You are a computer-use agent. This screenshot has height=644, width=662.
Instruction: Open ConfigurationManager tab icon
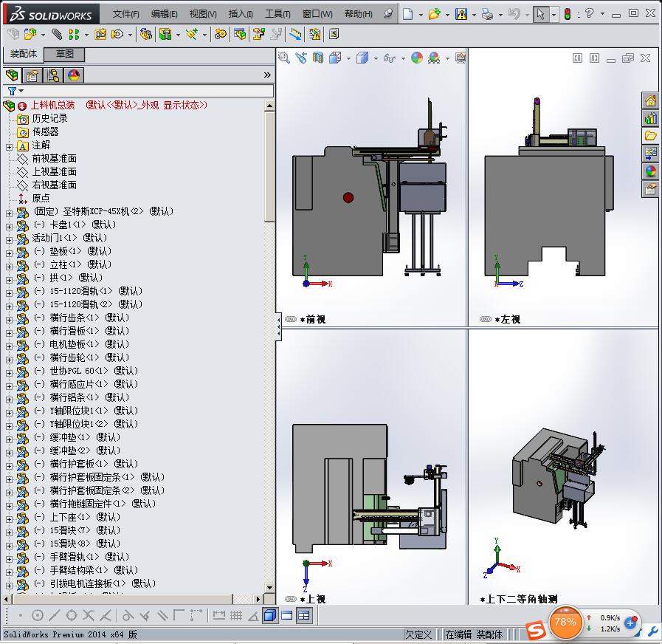click(x=53, y=75)
